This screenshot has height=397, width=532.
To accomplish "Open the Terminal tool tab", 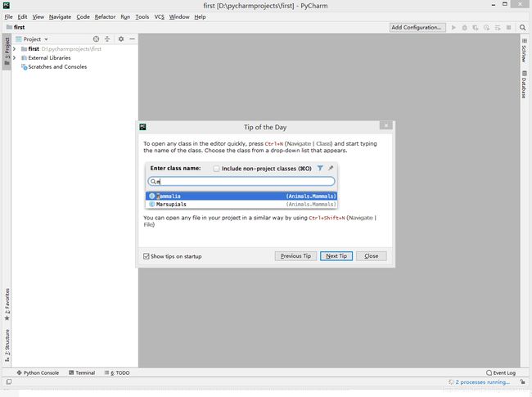I will pos(82,372).
